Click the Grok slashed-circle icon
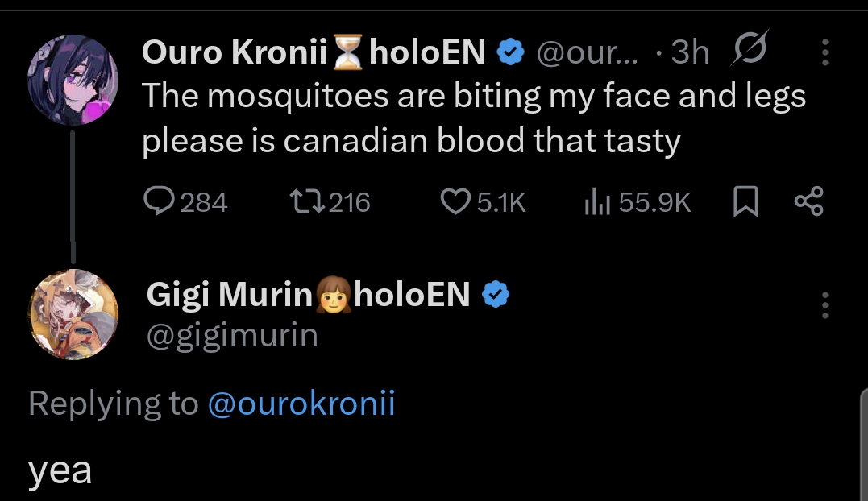The image size is (868, 501). pyautogui.click(x=750, y=52)
